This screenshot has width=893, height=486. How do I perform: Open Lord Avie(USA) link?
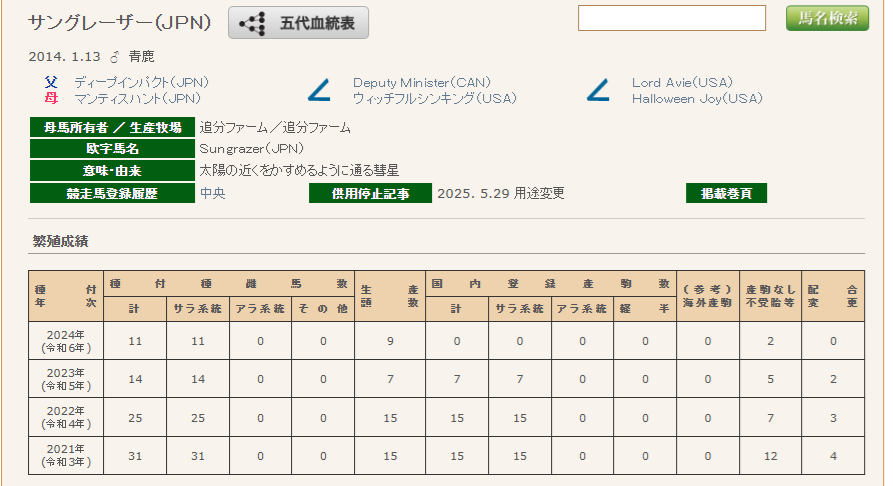point(682,82)
